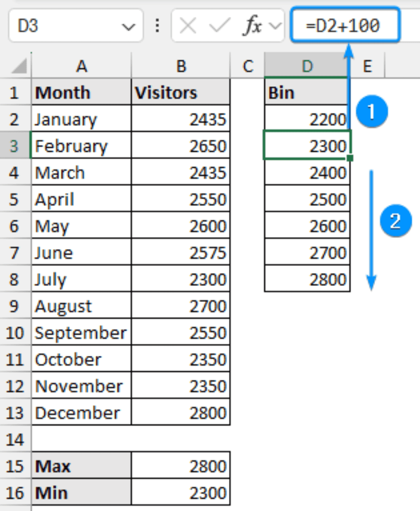Click the Select All corner triangle
Image resolution: width=420 pixels, height=511 pixels.
[x=19, y=65]
